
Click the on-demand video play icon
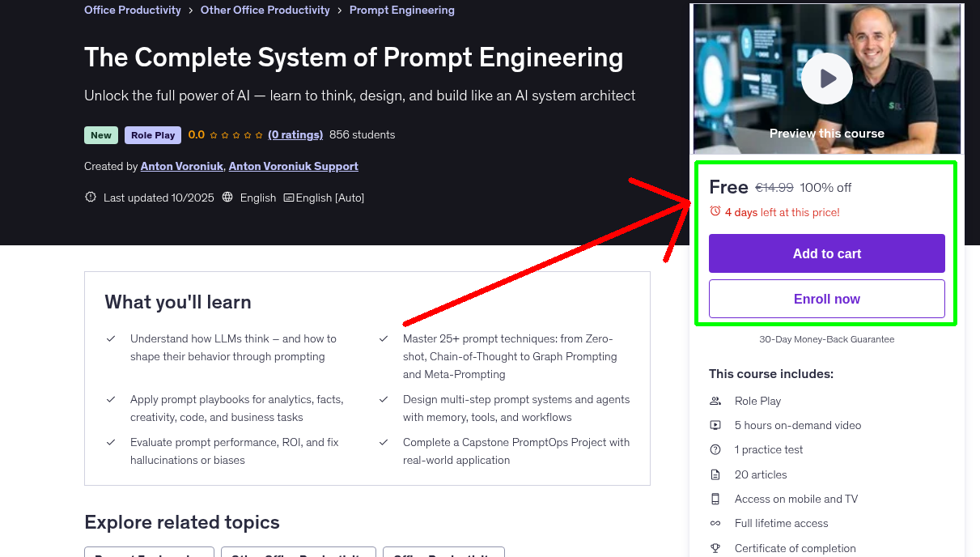point(715,424)
